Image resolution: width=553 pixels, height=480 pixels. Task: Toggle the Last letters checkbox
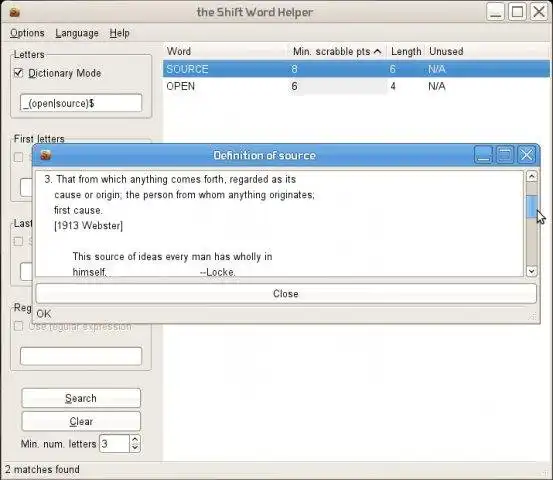[x=18, y=242]
